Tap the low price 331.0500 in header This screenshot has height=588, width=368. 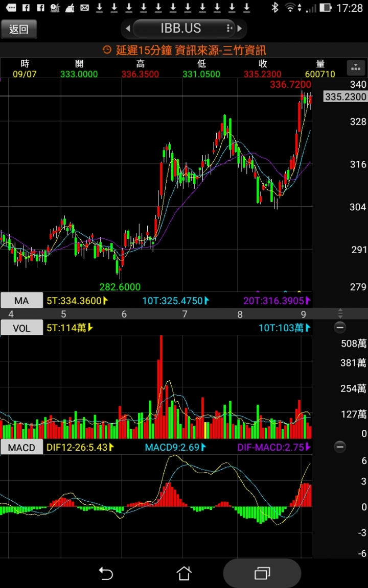(x=201, y=74)
